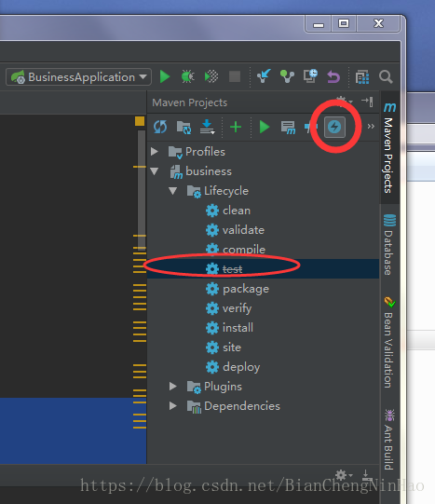The width and height of the screenshot is (435, 504).
Task: Run Maven build green play in Maven toolbar
Action: pyautogui.click(x=265, y=127)
